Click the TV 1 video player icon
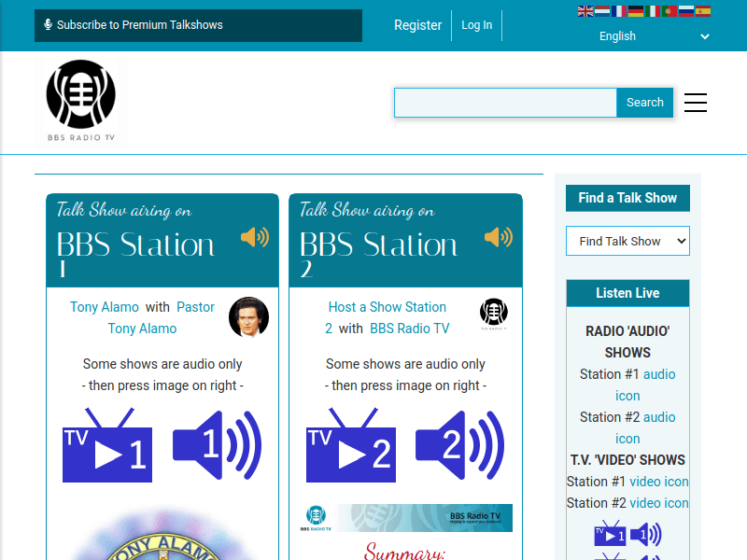 (106, 446)
